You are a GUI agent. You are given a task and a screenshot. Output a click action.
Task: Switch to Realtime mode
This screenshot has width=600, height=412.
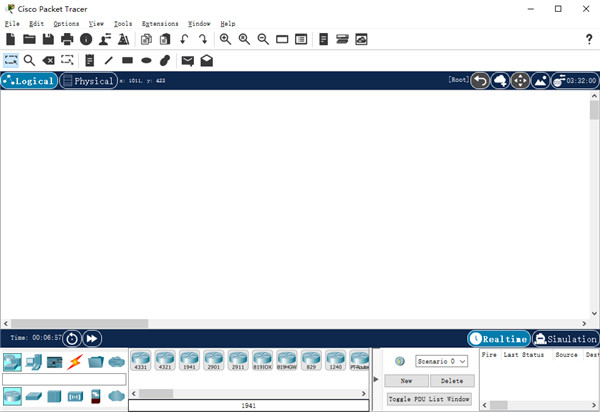pyautogui.click(x=497, y=339)
